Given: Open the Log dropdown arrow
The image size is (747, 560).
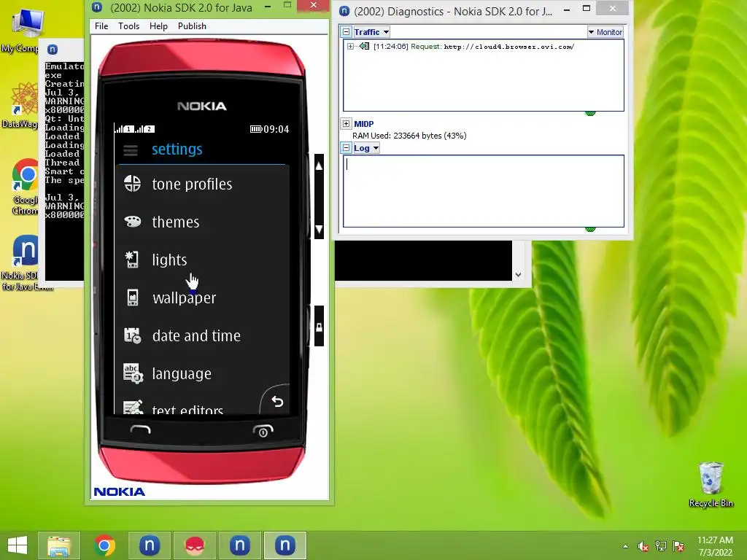Looking at the screenshot, I should [x=376, y=147].
